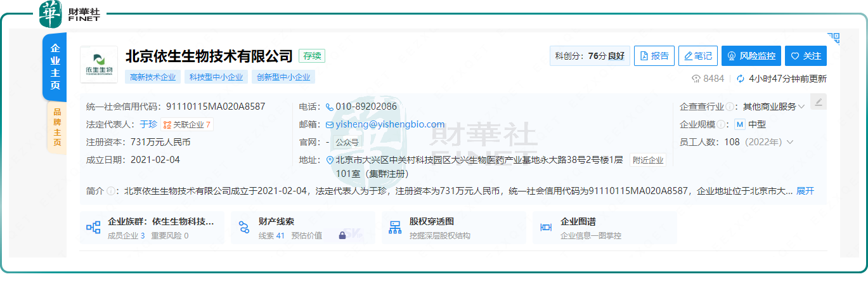Screen dimensions: 868x286
Task: Open the 笔记 notes button
Action: point(698,56)
